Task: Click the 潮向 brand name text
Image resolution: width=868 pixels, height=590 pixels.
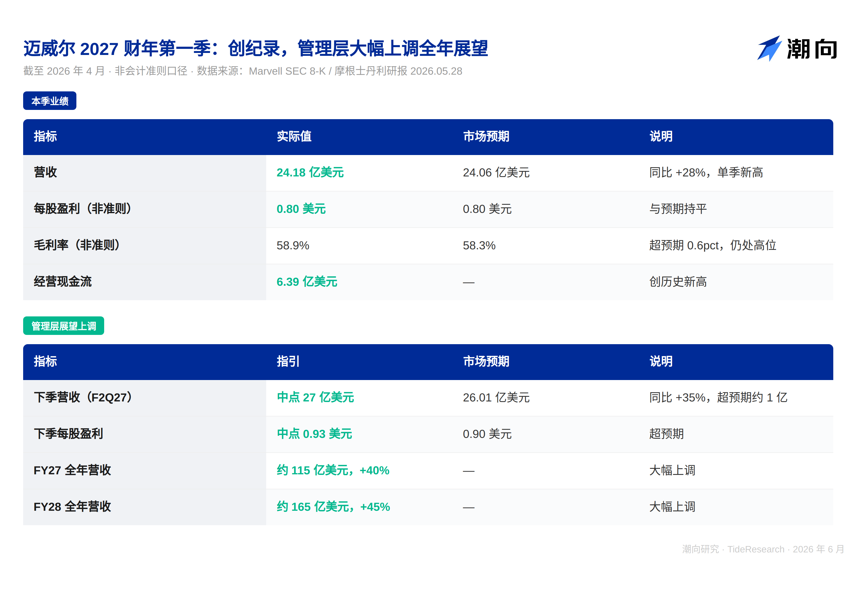Action: click(x=812, y=49)
